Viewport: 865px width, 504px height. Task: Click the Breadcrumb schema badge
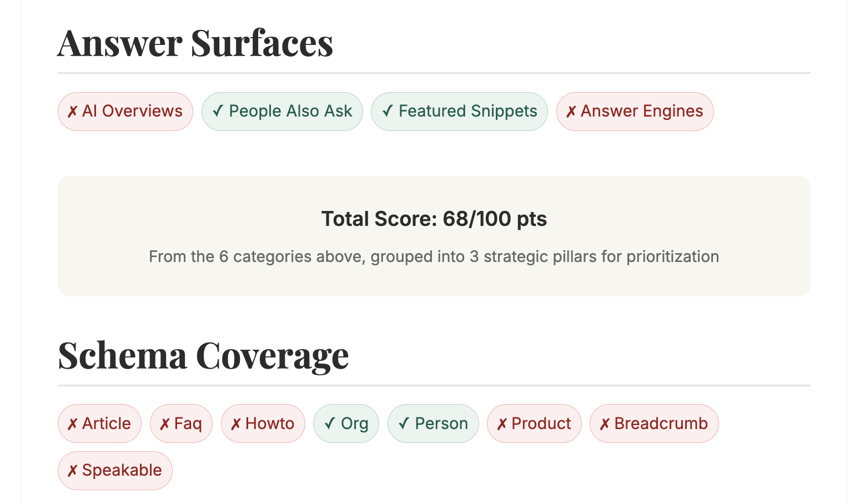click(x=654, y=424)
